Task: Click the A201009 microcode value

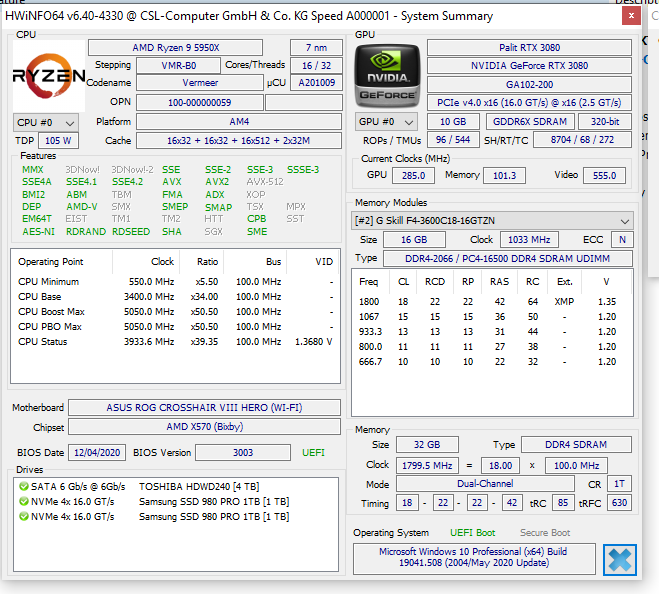Action: click(316, 82)
